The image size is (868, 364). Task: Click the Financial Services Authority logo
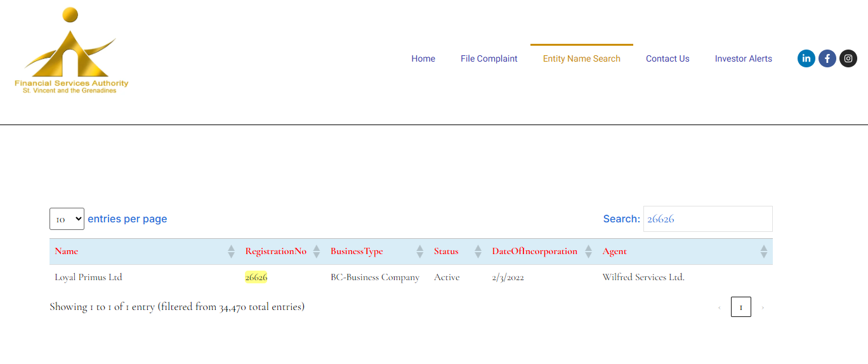coord(72,51)
